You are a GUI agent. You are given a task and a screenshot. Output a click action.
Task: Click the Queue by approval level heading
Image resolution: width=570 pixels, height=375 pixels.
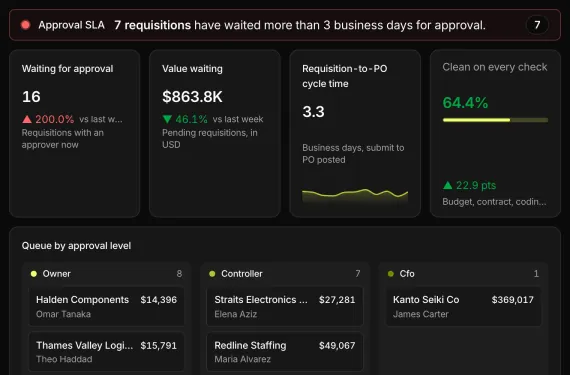76,246
